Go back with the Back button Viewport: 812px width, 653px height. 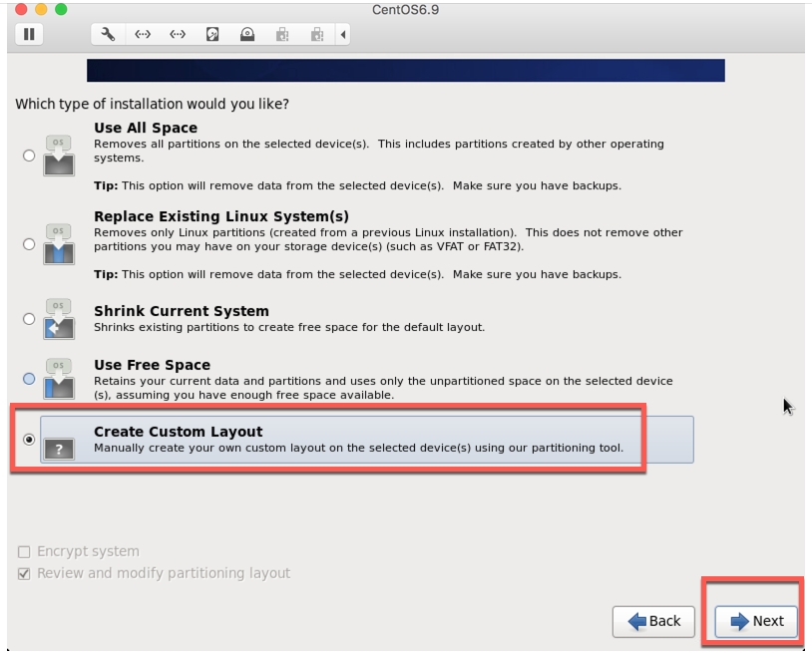pyautogui.click(x=653, y=621)
